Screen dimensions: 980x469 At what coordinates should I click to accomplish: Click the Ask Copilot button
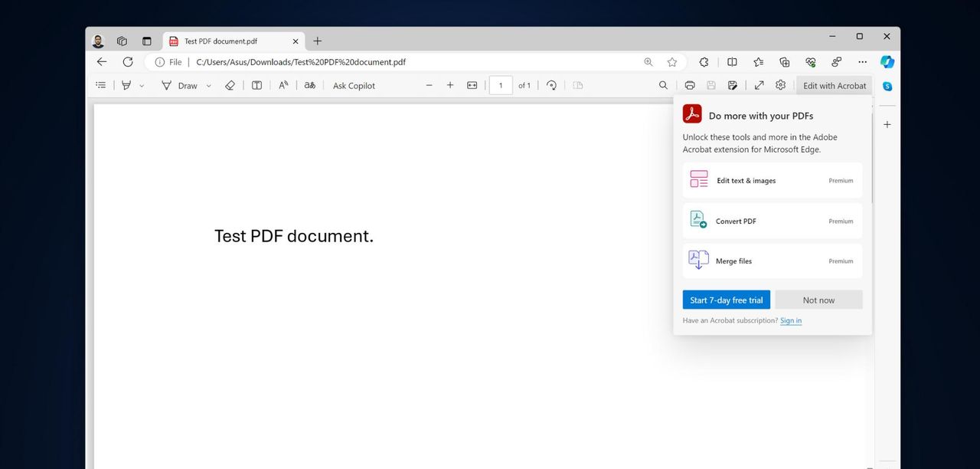[x=354, y=85]
